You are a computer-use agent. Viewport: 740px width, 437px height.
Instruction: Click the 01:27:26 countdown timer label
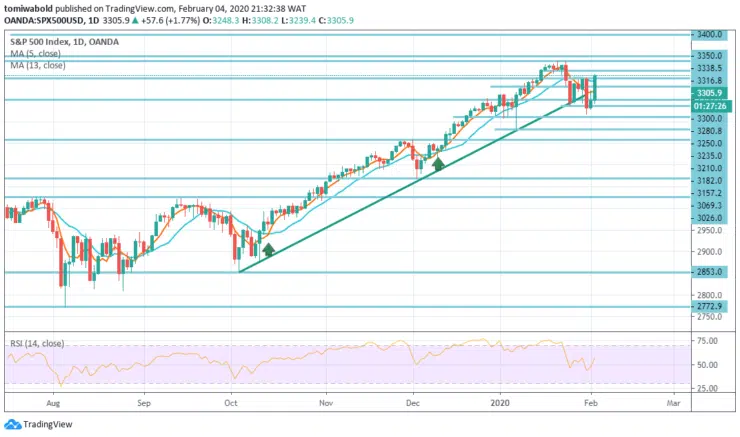click(710, 104)
